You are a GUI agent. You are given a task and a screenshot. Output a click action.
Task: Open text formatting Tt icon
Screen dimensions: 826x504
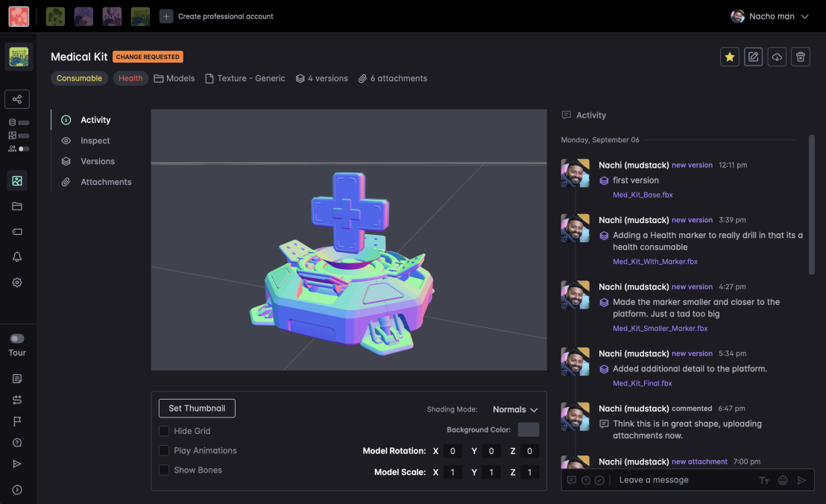(x=764, y=480)
